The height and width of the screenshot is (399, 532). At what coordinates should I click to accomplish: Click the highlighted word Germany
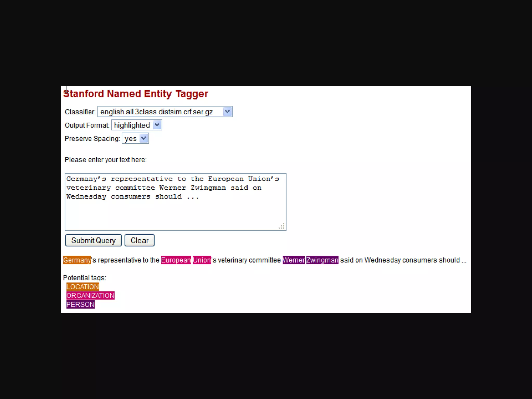[x=77, y=260]
